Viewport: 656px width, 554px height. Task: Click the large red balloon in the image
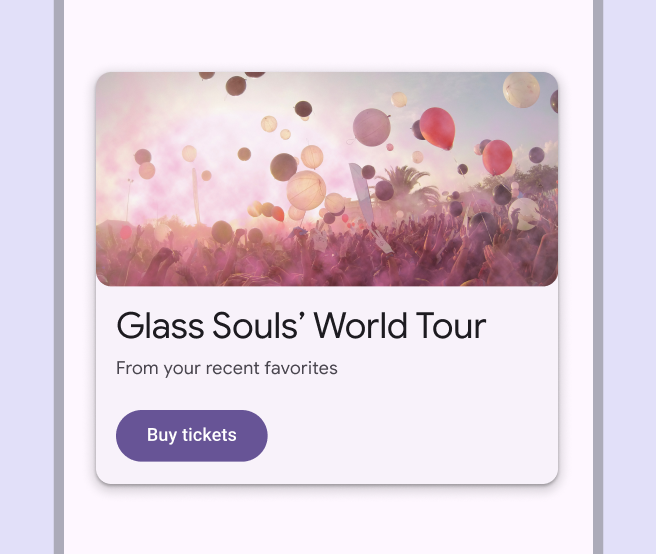click(x=437, y=127)
